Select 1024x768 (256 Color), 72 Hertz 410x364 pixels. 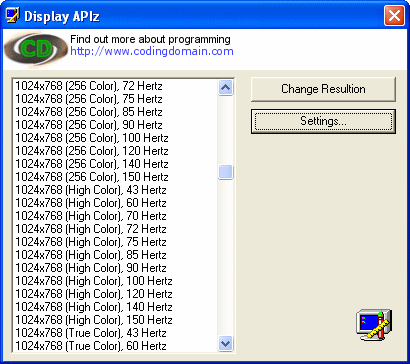tap(115, 86)
